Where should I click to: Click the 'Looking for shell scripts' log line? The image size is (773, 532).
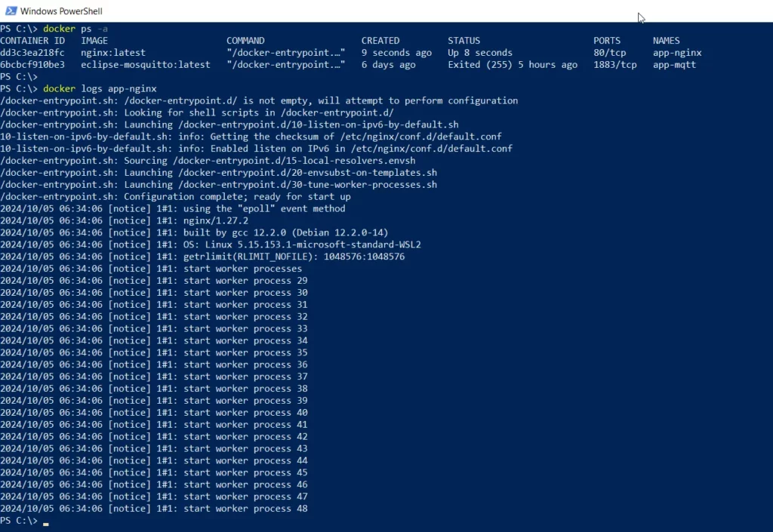(197, 112)
